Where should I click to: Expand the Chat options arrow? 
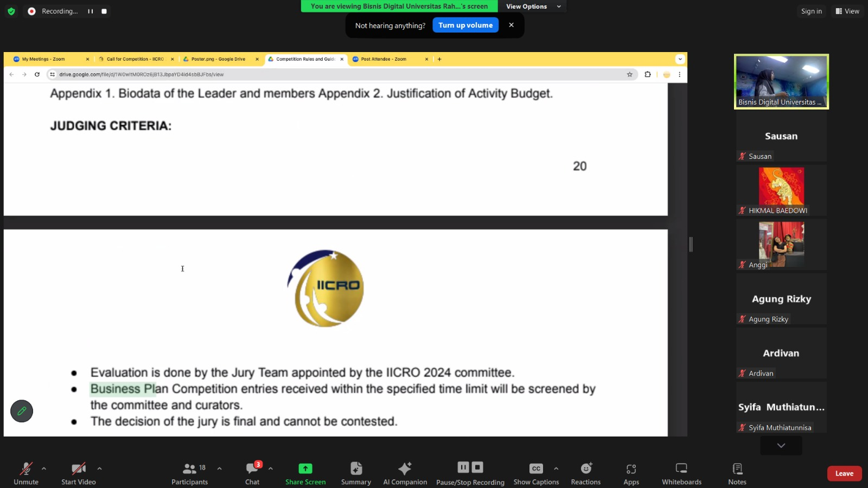(x=270, y=468)
